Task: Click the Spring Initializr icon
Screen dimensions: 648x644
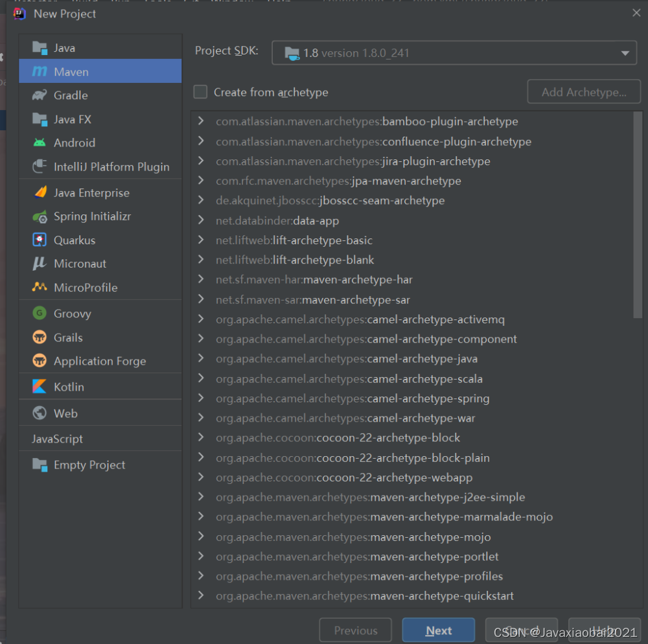Action: (x=40, y=216)
